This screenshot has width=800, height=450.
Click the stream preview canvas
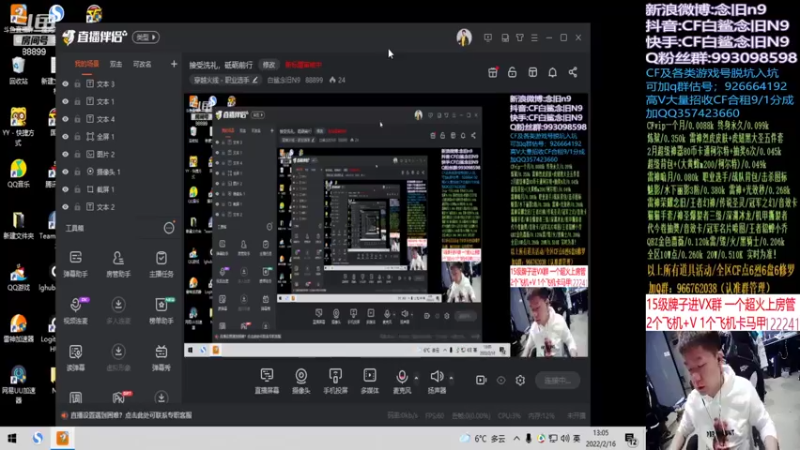(386, 225)
